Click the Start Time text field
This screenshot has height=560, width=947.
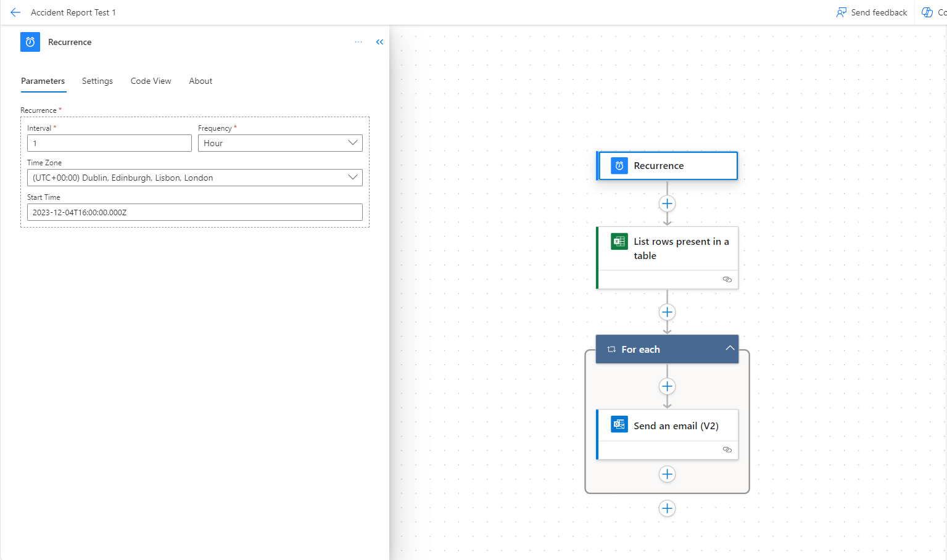pyautogui.click(x=194, y=212)
